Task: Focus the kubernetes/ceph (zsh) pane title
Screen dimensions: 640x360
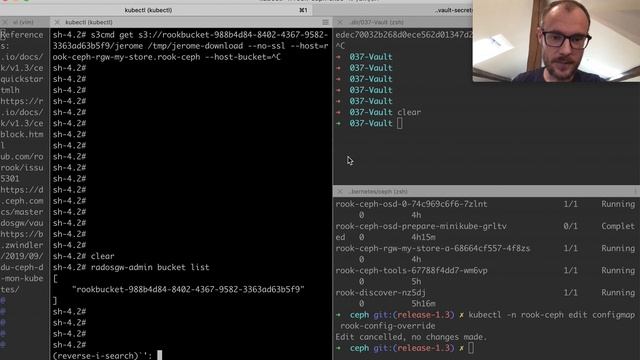Action: pyautogui.click(x=378, y=191)
